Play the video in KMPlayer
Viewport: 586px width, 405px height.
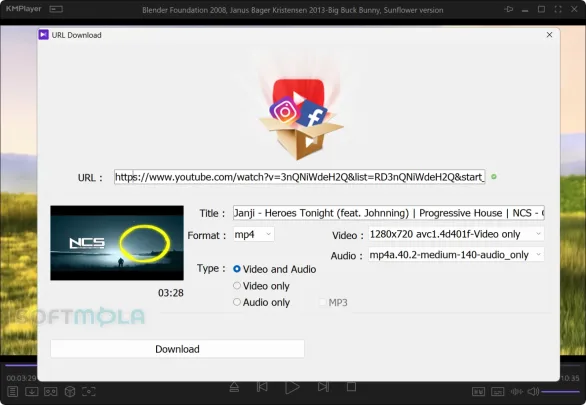coord(292,387)
